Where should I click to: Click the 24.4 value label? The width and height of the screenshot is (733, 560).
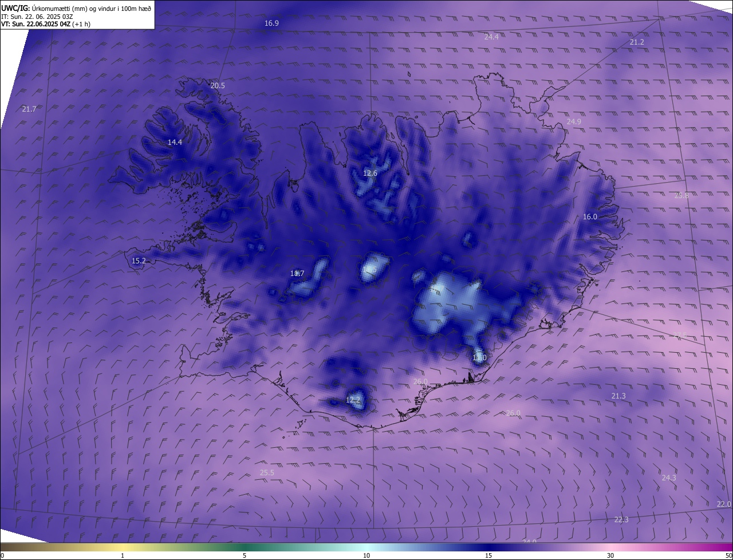pos(491,37)
